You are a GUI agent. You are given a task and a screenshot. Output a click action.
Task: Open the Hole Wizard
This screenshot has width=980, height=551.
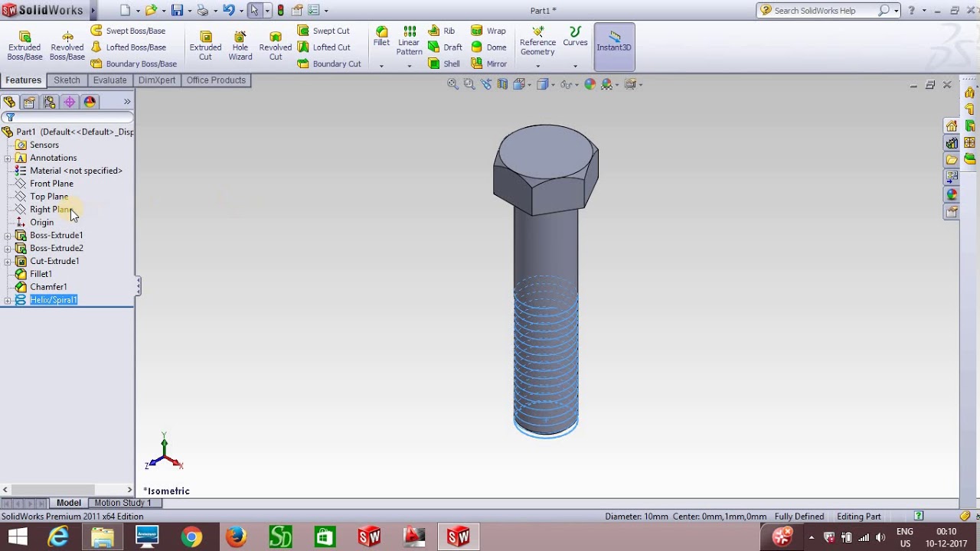(x=240, y=46)
